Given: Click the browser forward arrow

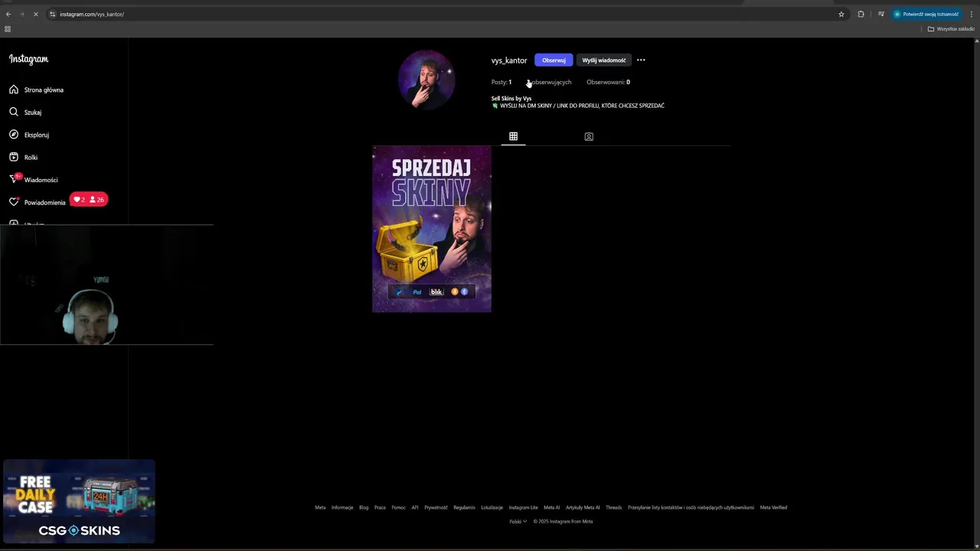Looking at the screenshot, I should point(21,14).
